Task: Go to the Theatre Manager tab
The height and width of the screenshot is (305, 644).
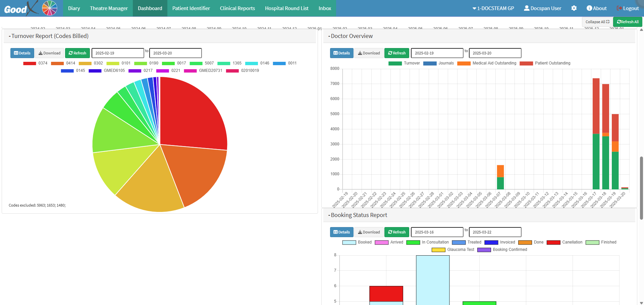Action: click(x=109, y=8)
